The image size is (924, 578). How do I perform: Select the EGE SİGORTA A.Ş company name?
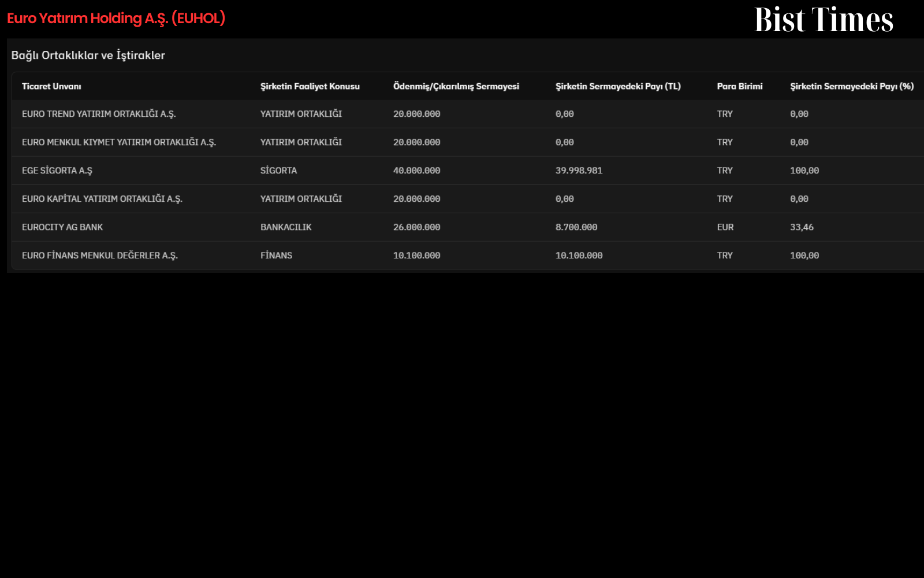[57, 171]
